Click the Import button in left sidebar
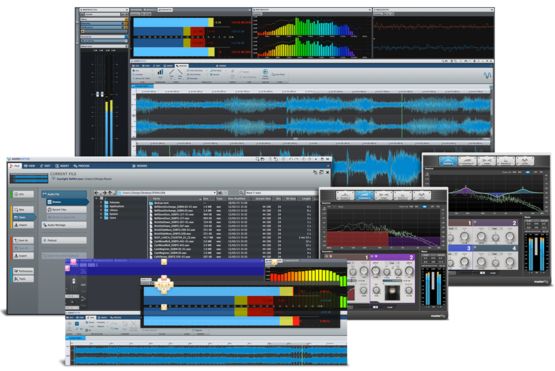555x371 pixels. [23, 225]
